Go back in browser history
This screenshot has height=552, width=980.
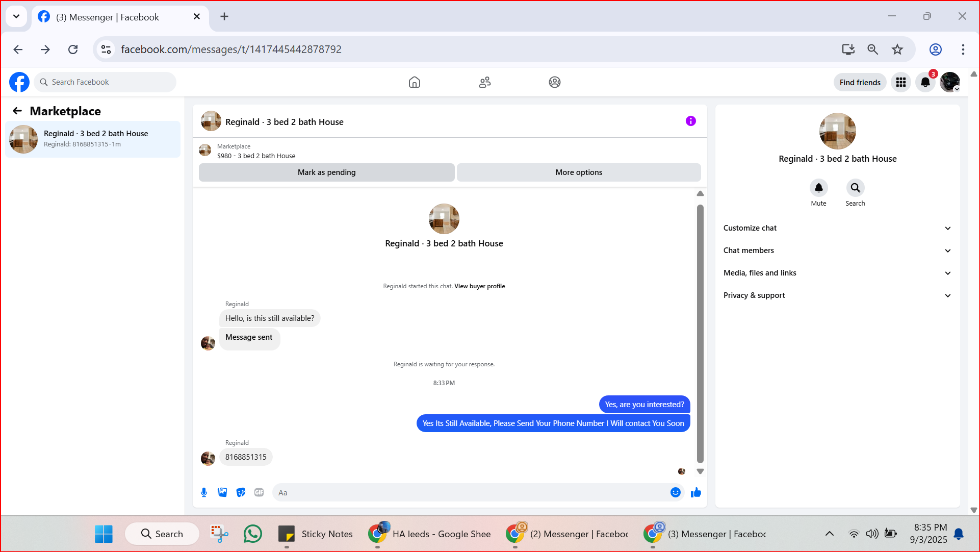click(18, 49)
